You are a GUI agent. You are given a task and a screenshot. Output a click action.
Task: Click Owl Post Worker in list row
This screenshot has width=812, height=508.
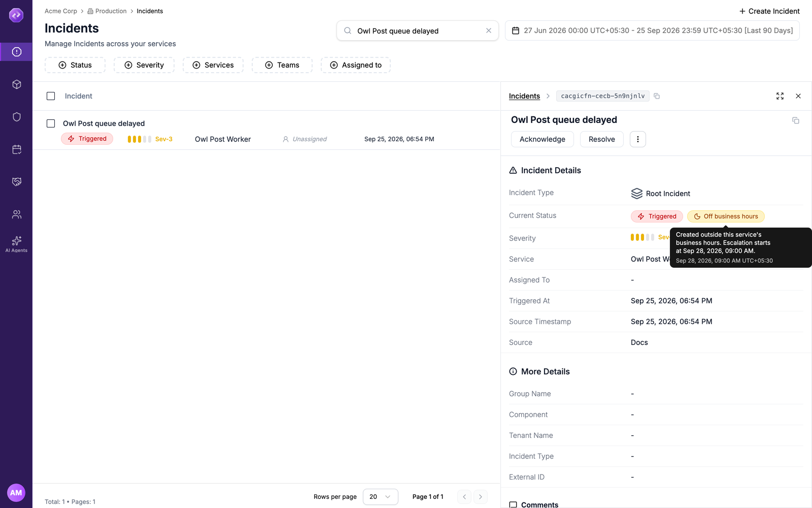click(223, 139)
